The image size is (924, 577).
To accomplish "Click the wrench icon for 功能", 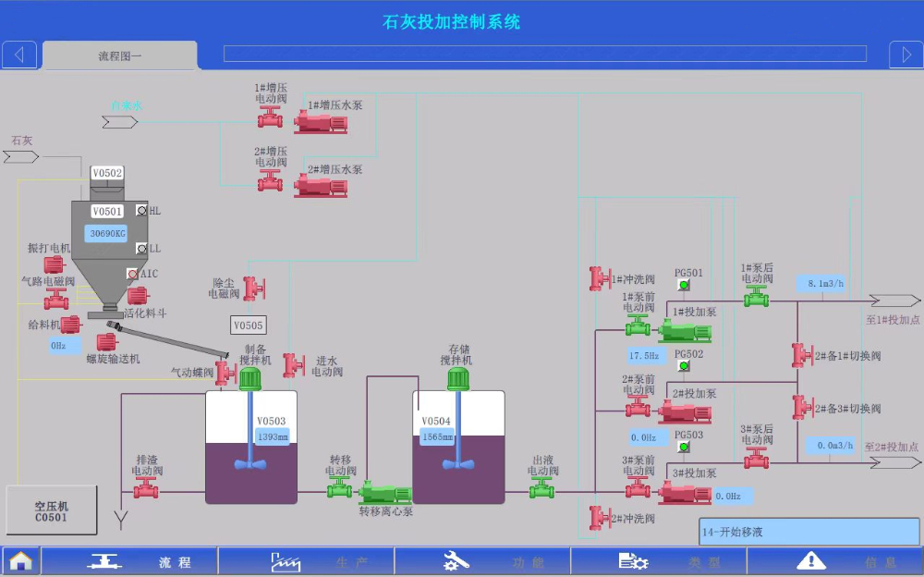I will pyautogui.click(x=456, y=560).
